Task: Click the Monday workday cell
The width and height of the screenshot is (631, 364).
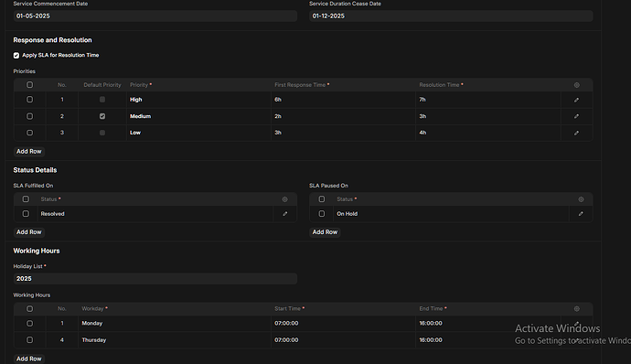Action: 175,324
